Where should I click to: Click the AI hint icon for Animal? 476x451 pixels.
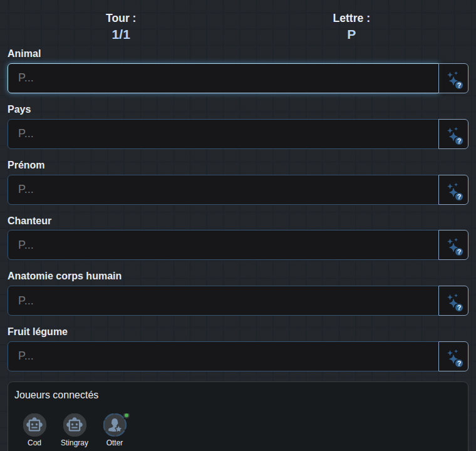coord(453,78)
